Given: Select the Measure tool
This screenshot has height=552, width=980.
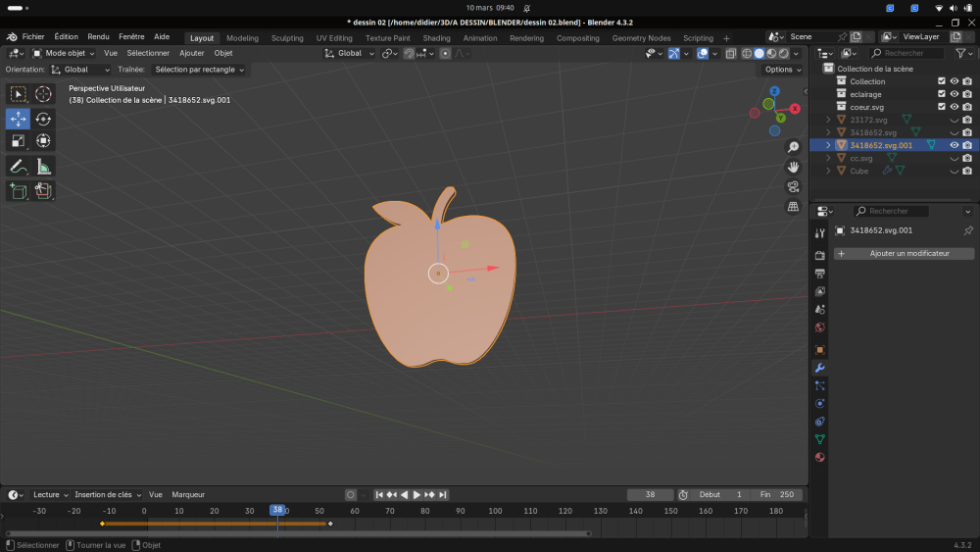Looking at the screenshot, I should [x=43, y=167].
